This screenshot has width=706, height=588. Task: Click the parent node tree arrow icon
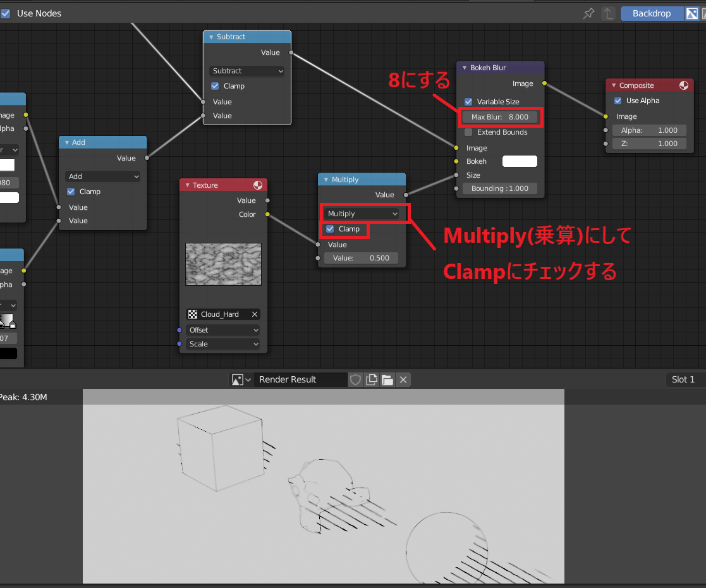click(608, 13)
